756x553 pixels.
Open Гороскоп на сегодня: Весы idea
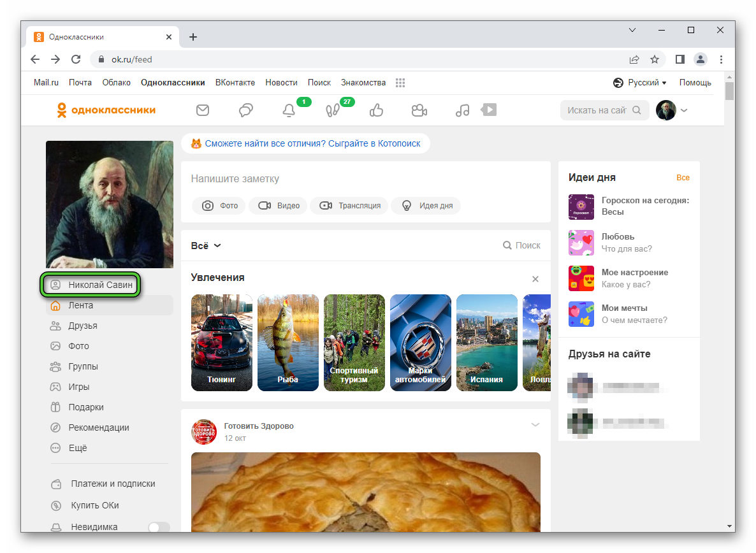click(629, 206)
